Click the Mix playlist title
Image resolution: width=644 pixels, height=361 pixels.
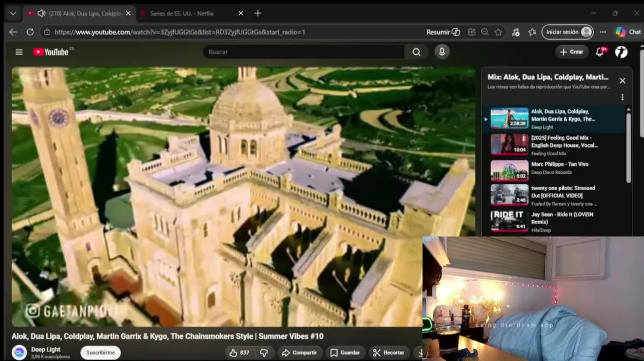pyautogui.click(x=548, y=77)
